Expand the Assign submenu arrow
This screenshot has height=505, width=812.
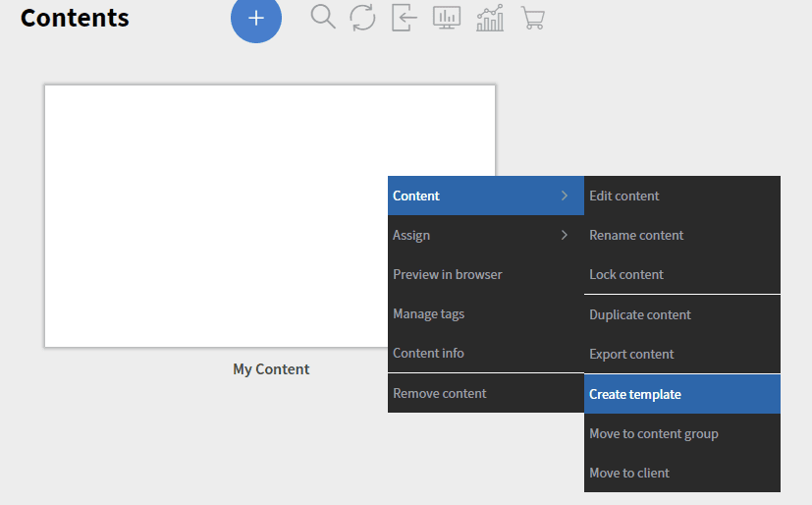564,235
